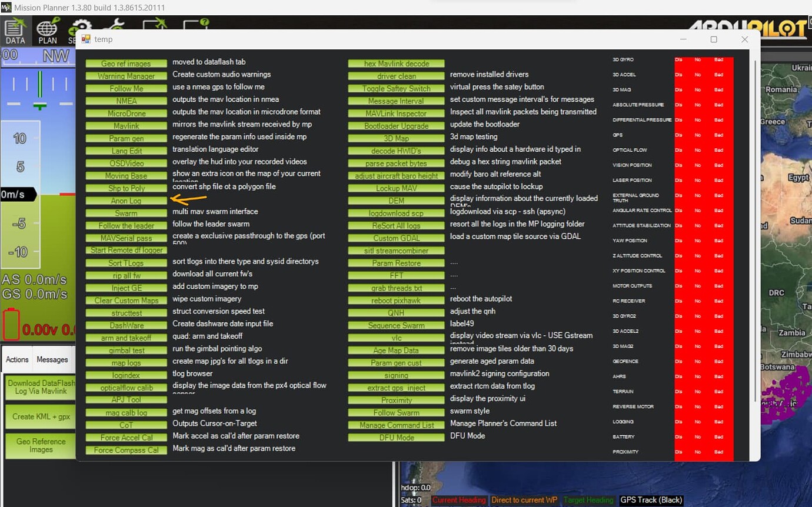Switch to the Messages tab
This screenshot has height=507, width=812.
click(52, 359)
